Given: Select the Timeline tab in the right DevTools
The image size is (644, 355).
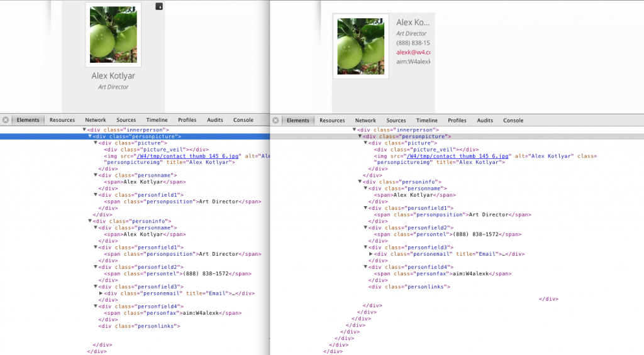Looking at the screenshot, I should coord(426,120).
